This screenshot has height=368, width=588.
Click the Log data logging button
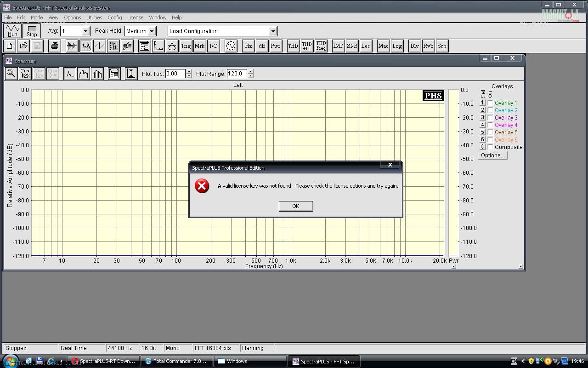397,46
